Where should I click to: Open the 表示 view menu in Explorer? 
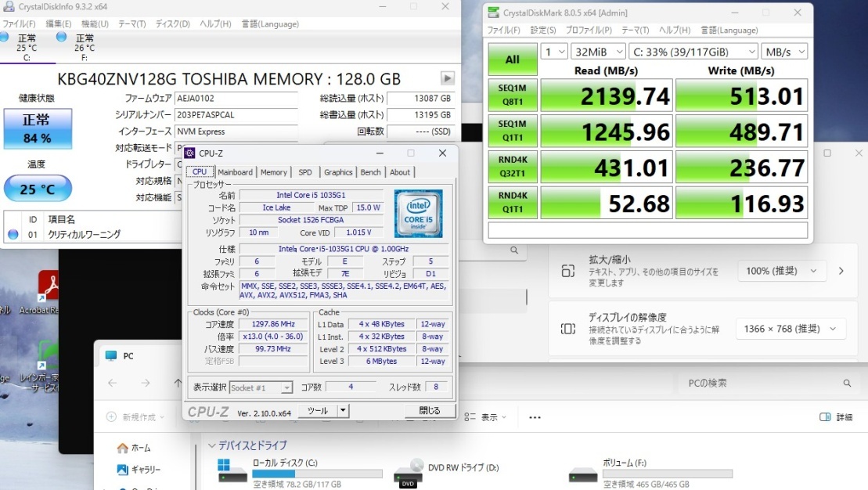tap(485, 417)
